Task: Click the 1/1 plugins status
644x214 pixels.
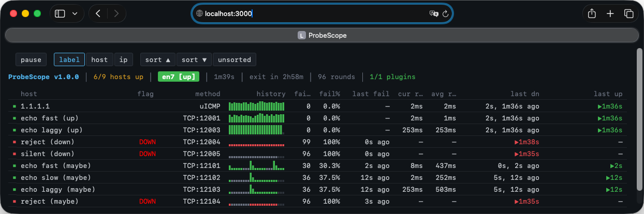Action: coord(392,77)
